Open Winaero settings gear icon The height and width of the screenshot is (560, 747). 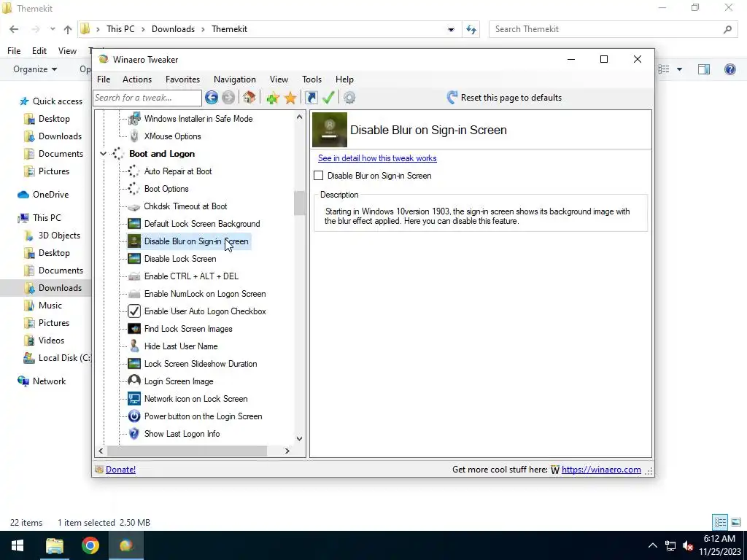pyautogui.click(x=349, y=98)
